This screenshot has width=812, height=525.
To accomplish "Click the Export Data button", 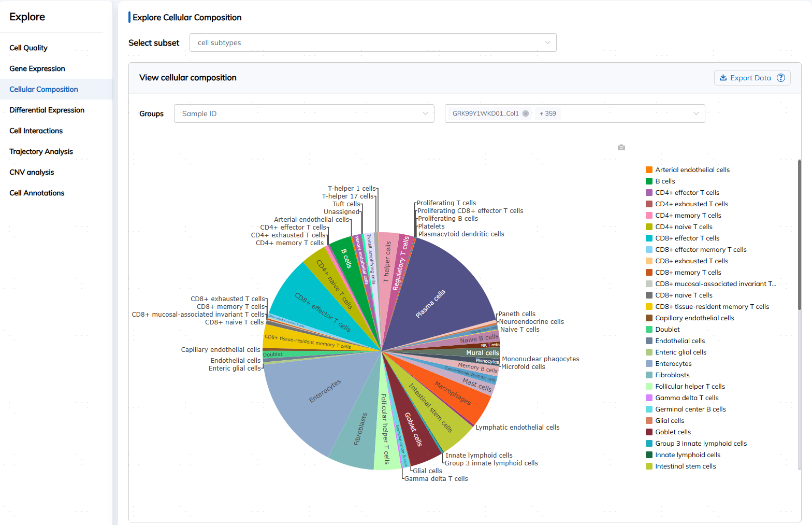I will click(x=750, y=78).
